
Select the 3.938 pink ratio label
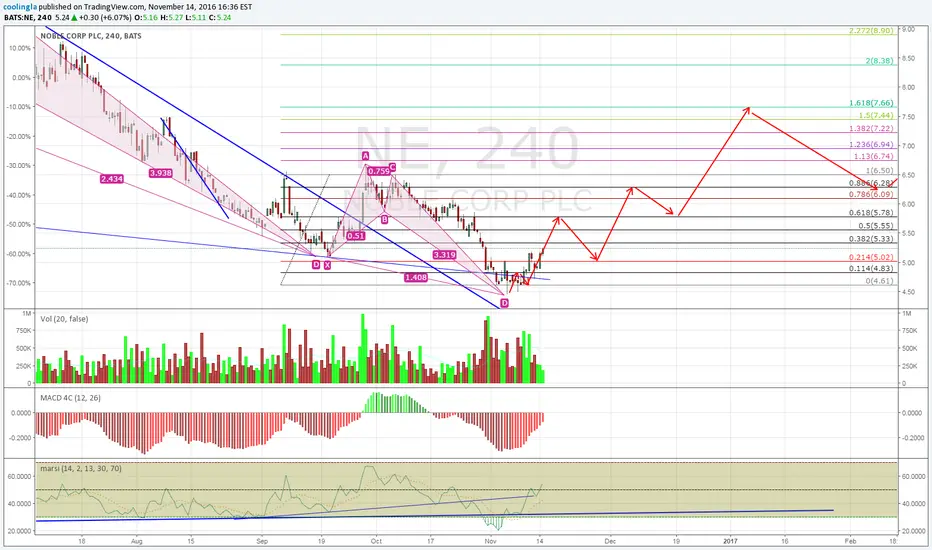160,173
